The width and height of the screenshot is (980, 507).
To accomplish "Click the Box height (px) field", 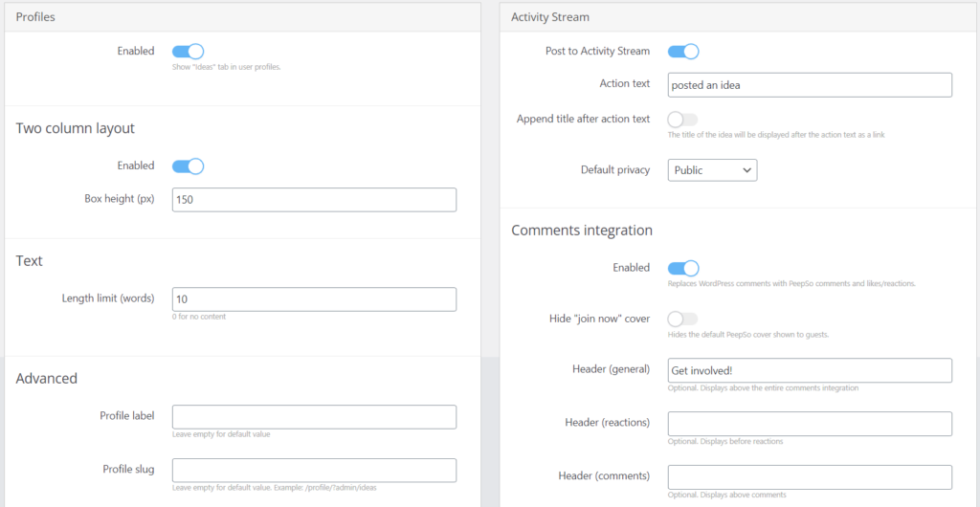I will point(314,200).
